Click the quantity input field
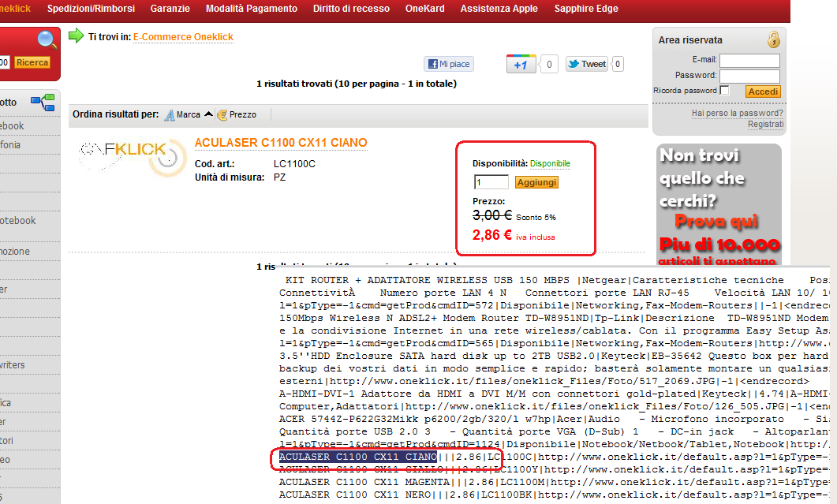Screen dimensions: 837x504 click(x=491, y=182)
